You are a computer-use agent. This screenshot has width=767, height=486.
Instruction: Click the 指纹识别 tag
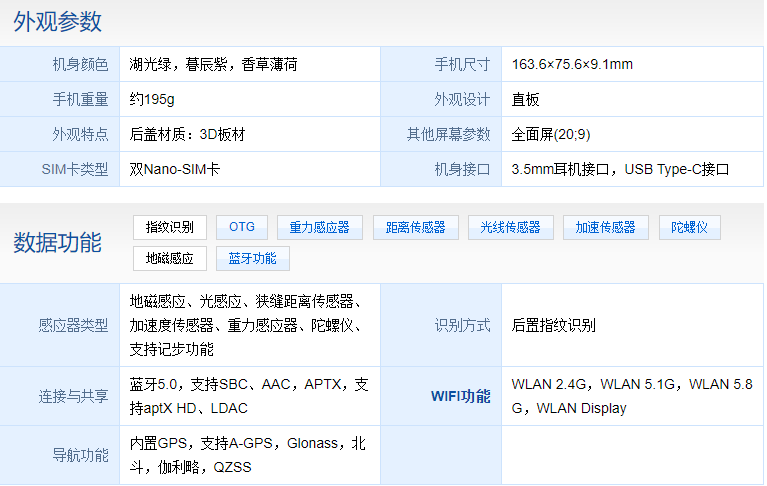click(169, 227)
